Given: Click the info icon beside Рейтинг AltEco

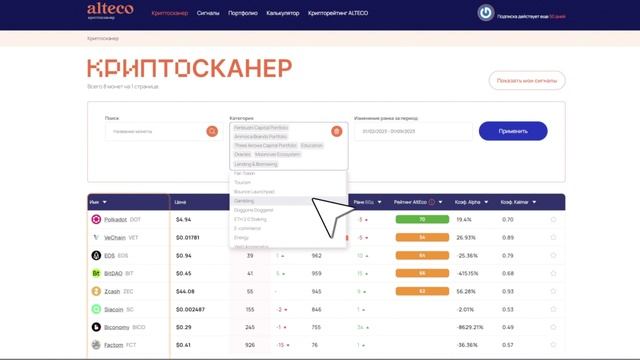Looking at the screenshot, I should pos(431,202).
